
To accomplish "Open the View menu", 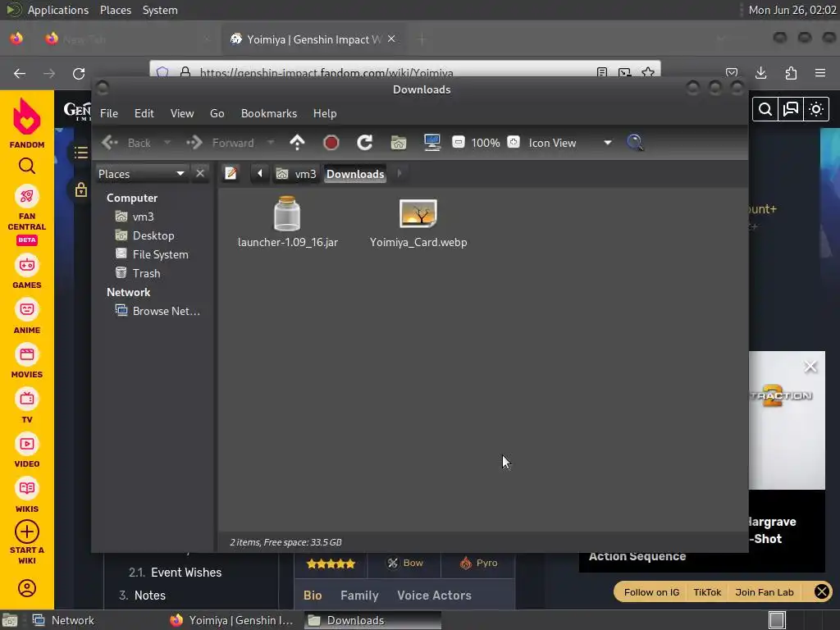I will point(182,113).
